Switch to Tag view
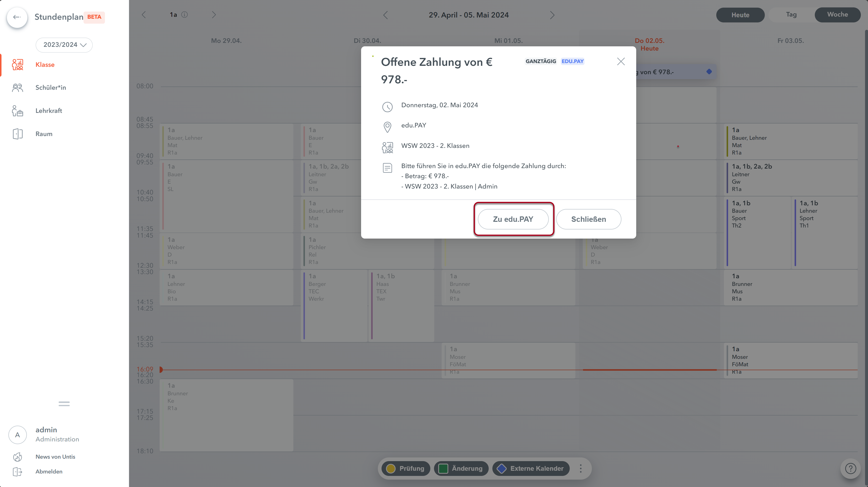The height and width of the screenshot is (487, 868). 791,15
